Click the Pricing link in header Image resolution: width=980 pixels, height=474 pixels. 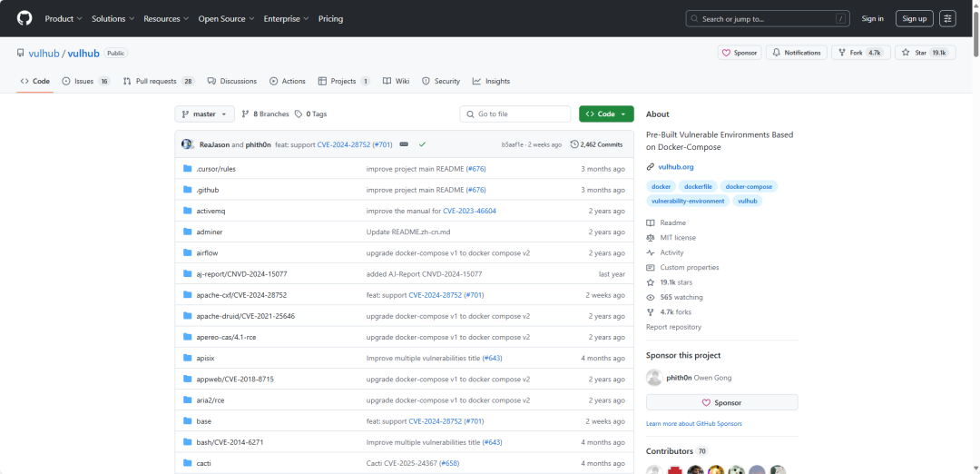(x=330, y=19)
